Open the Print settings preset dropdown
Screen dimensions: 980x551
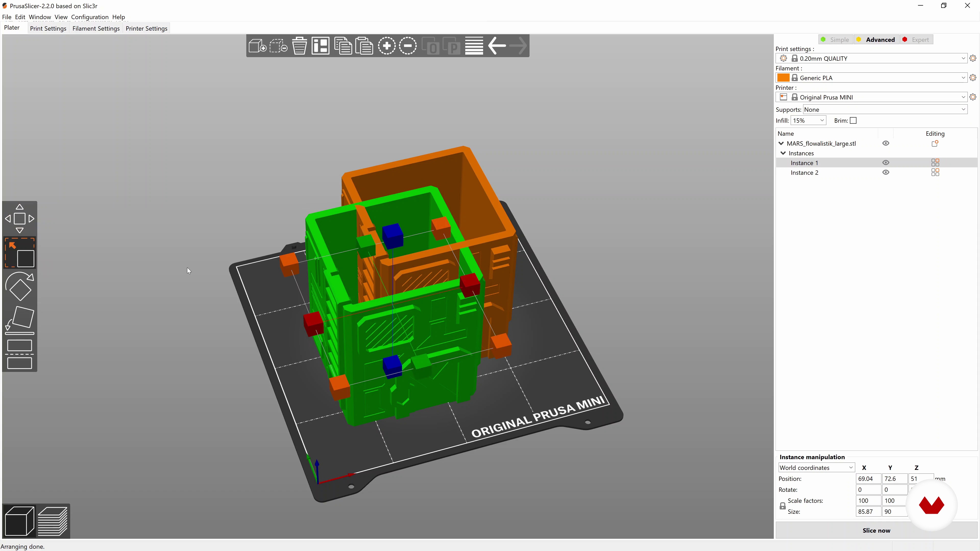[871, 58]
